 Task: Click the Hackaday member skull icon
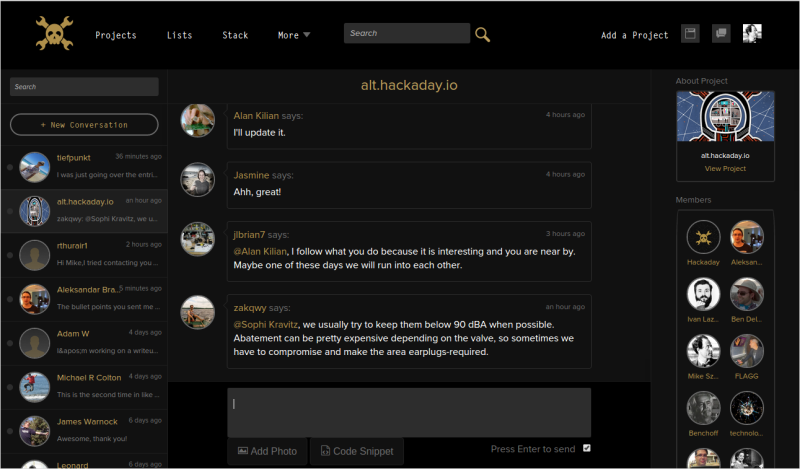[704, 237]
